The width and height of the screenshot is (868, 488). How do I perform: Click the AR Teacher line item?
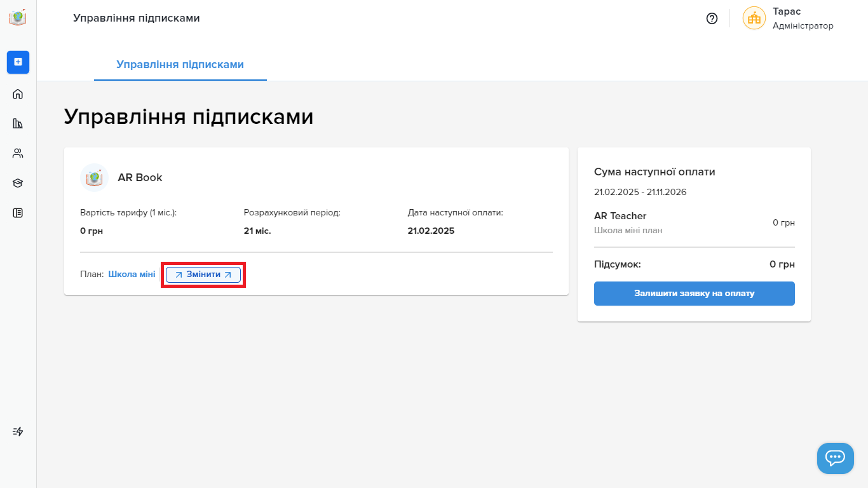click(x=694, y=222)
